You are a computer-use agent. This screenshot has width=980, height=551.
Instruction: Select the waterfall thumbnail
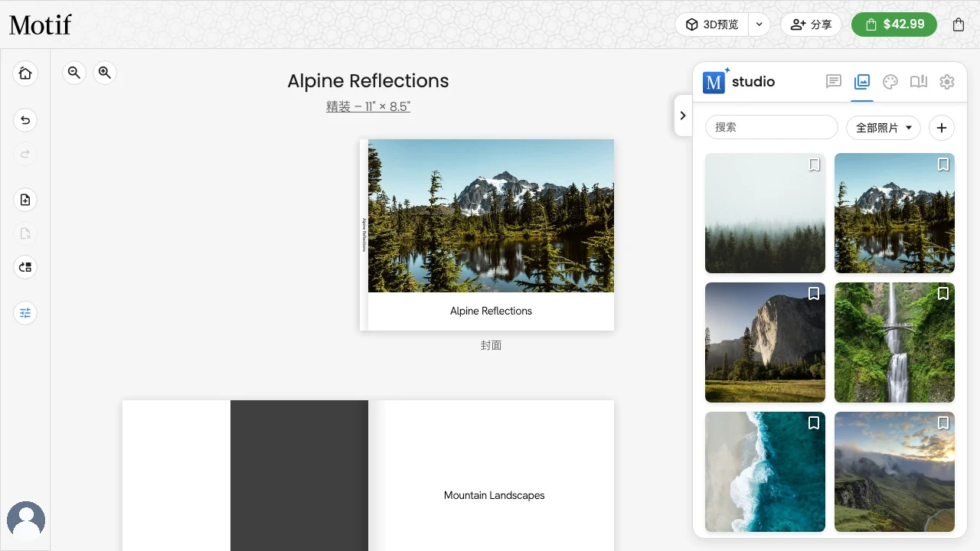click(x=894, y=342)
